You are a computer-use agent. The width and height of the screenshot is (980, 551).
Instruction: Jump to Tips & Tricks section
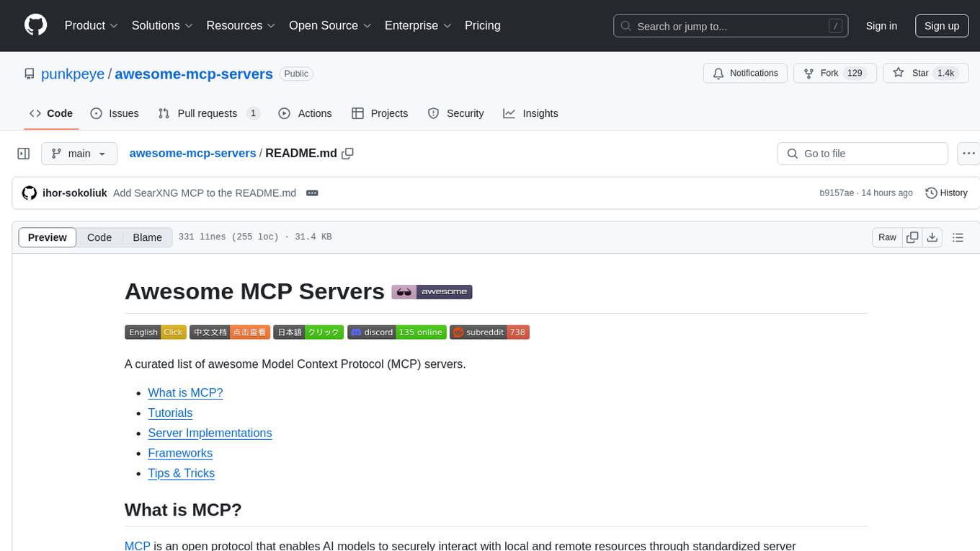(181, 473)
